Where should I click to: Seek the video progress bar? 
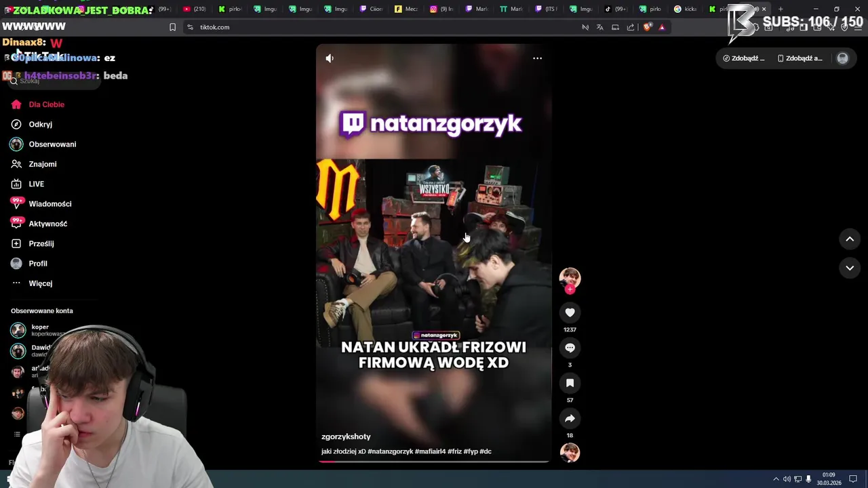click(x=433, y=462)
